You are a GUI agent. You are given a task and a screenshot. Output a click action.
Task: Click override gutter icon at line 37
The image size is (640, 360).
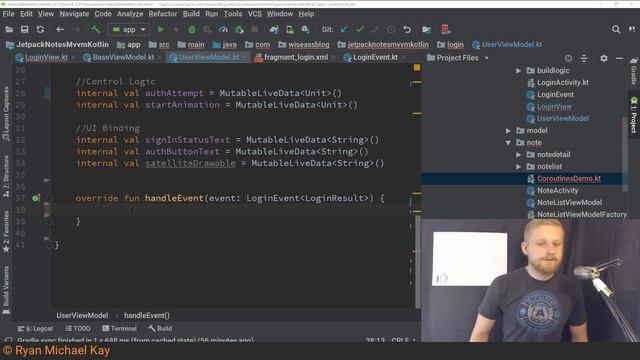coord(36,198)
